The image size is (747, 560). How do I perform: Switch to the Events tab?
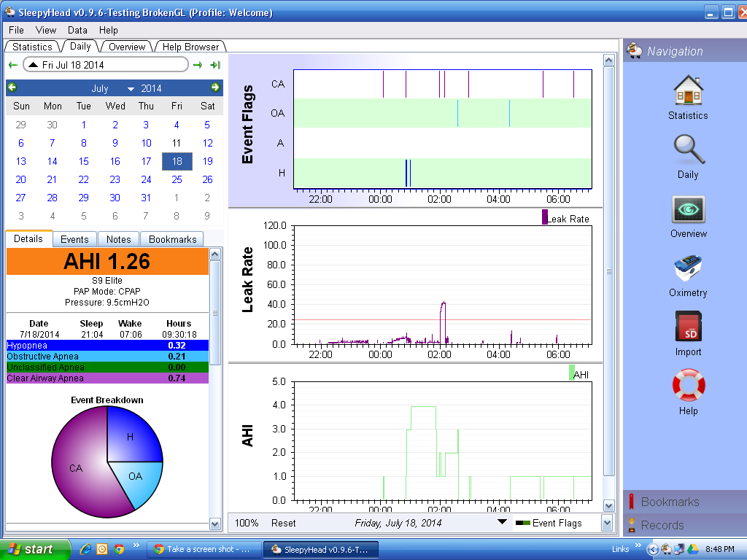point(74,239)
